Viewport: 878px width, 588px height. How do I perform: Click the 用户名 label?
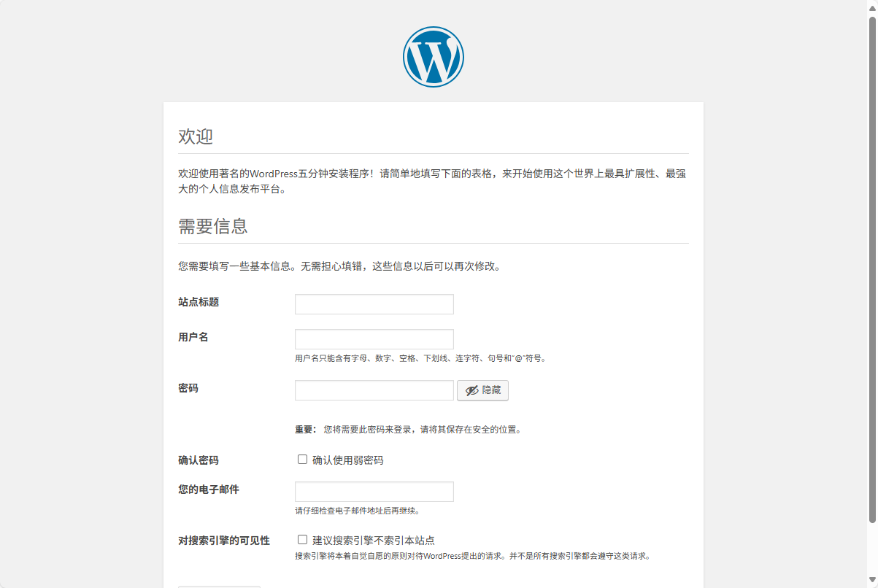pyautogui.click(x=193, y=337)
